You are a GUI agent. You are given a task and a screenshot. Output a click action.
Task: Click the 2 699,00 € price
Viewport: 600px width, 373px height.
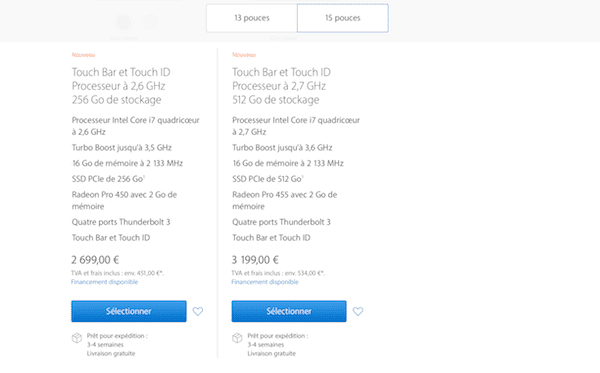coord(95,260)
